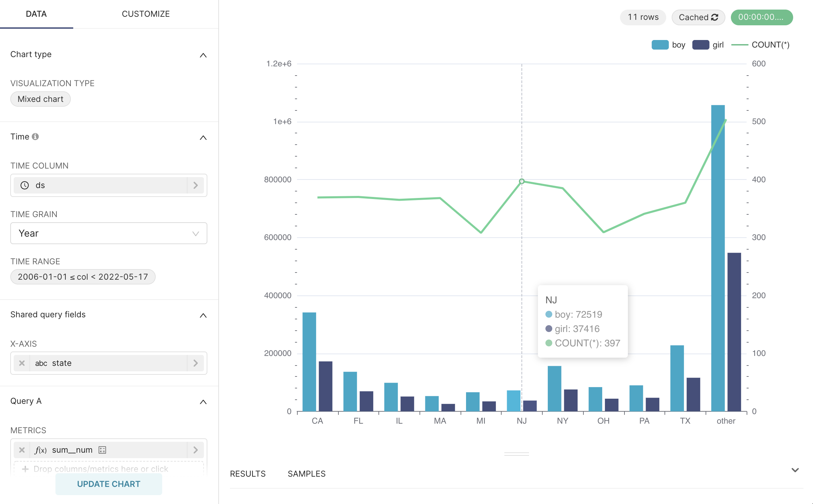Edit the time range 2006-01-01 filter
813x504 pixels.
click(83, 277)
